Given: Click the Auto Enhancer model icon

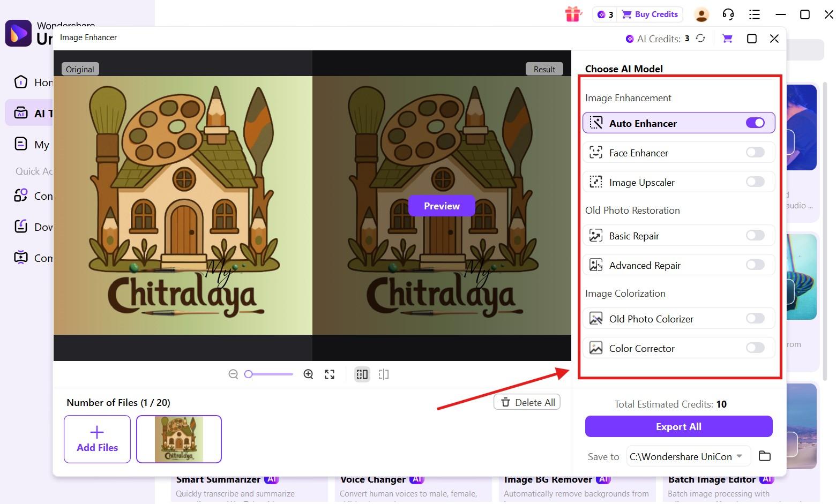Looking at the screenshot, I should coord(596,123).
